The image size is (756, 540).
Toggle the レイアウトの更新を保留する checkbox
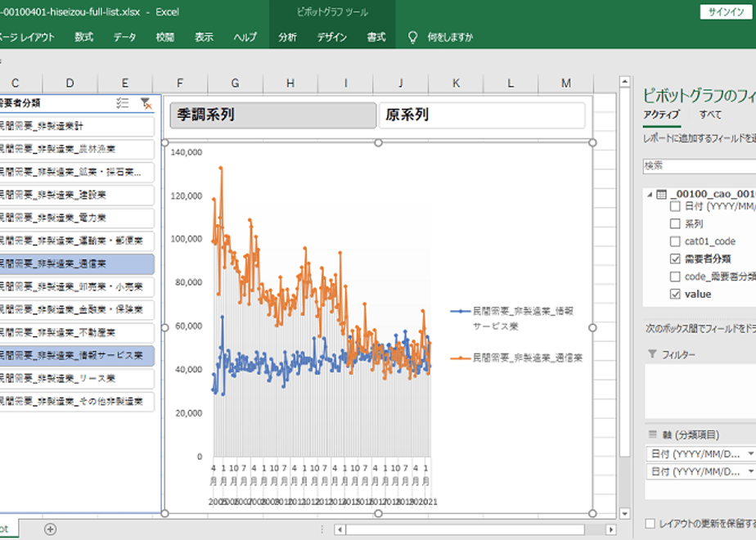click(650, 523)
